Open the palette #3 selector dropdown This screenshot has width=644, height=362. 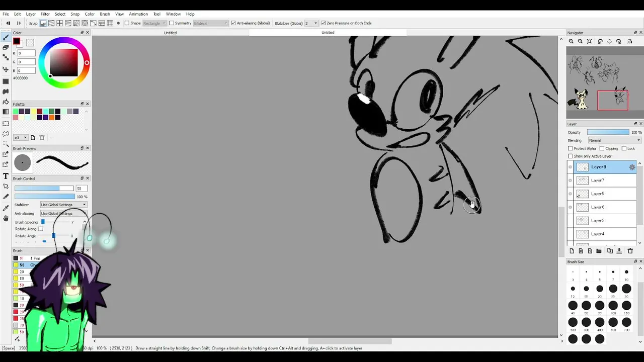click(20, 138)
